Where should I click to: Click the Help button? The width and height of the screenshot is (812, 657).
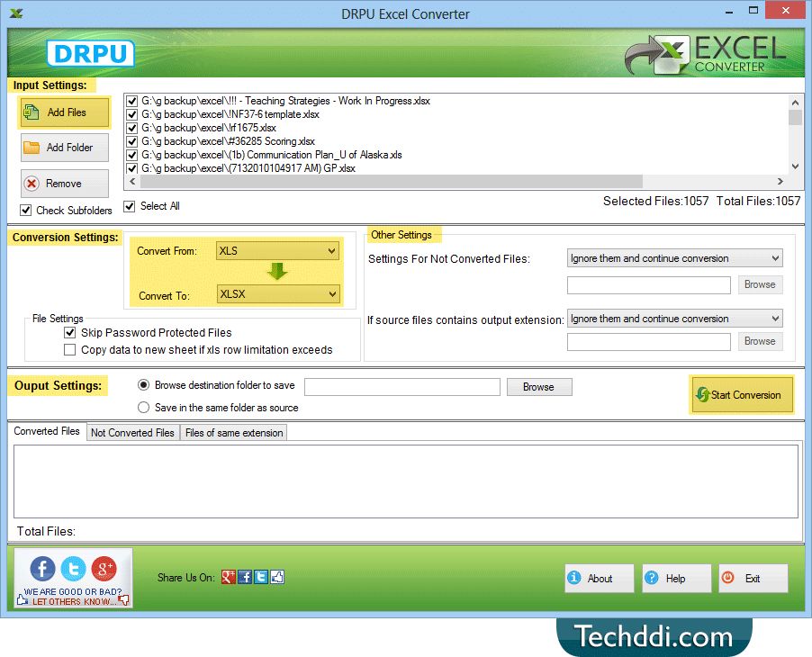click(676, 579)
